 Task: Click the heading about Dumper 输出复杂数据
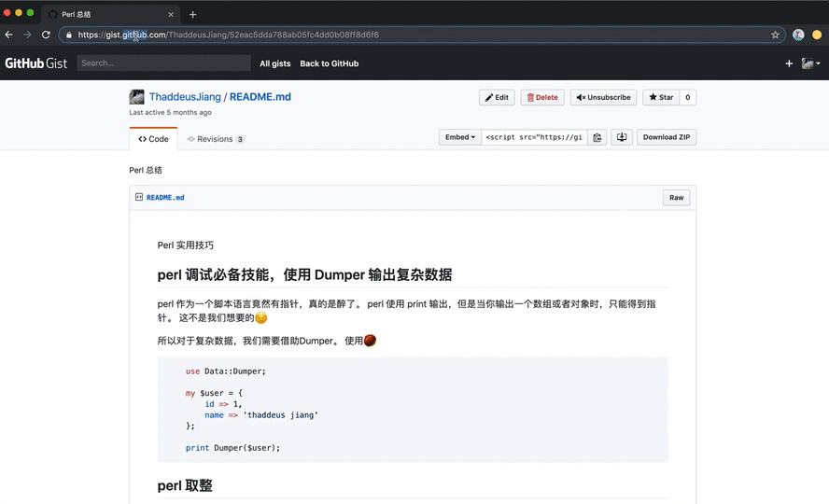coord(304,274)
